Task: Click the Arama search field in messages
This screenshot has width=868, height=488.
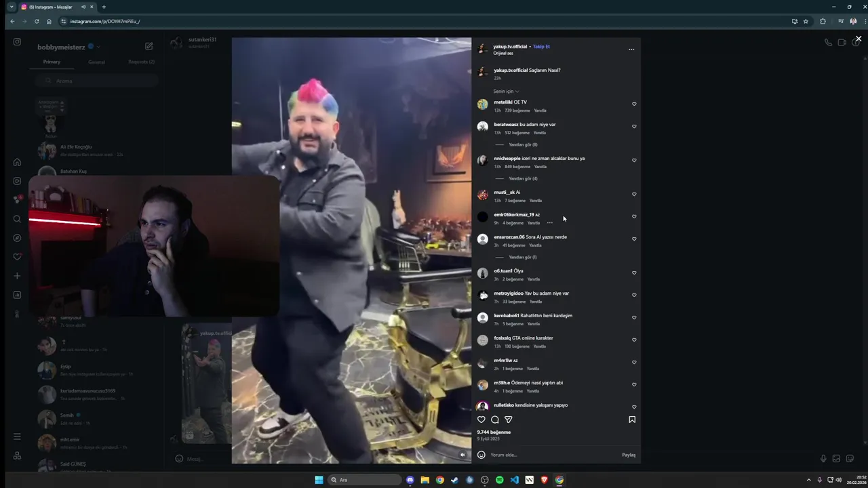Action: (97, 81)
